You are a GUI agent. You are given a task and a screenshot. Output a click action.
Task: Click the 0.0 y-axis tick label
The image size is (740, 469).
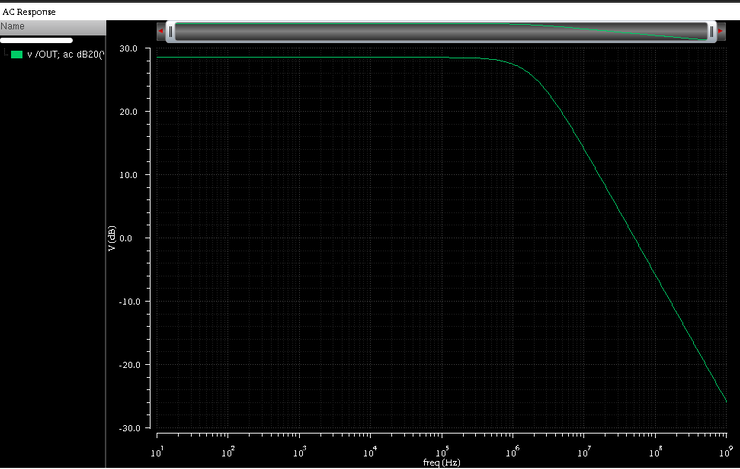(126, 238)
